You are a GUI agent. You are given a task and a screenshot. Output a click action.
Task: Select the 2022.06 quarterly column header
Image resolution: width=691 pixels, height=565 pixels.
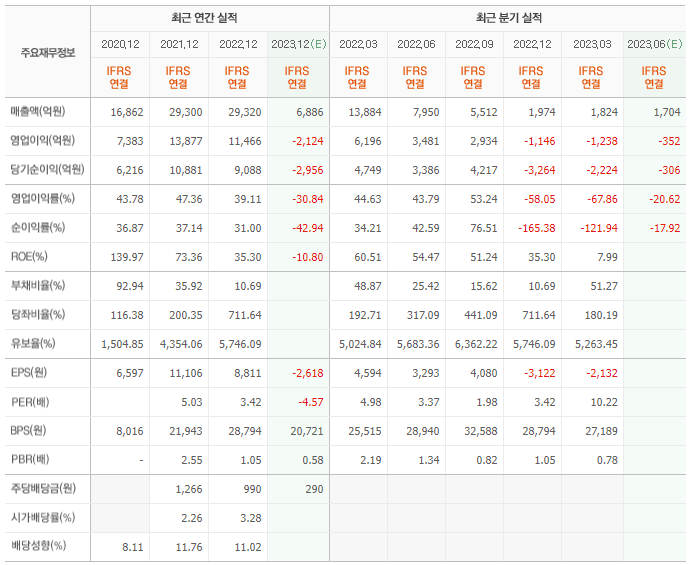(x=416, y=44)
